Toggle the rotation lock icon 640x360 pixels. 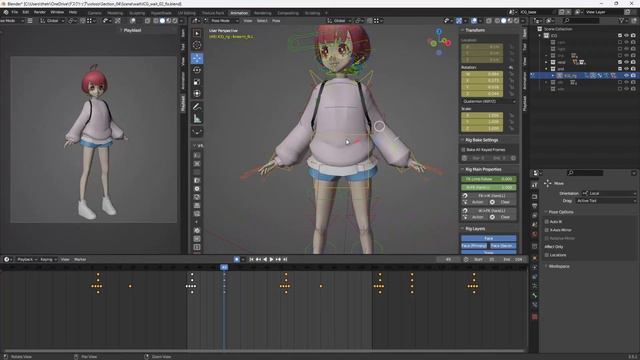(x=511, y=67)
